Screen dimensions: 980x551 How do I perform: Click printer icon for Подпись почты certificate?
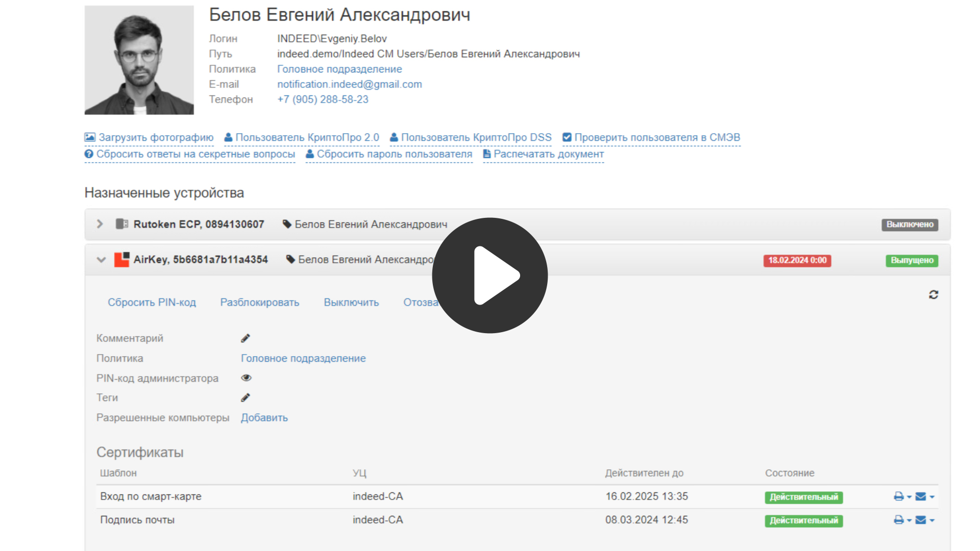(899, 520)
